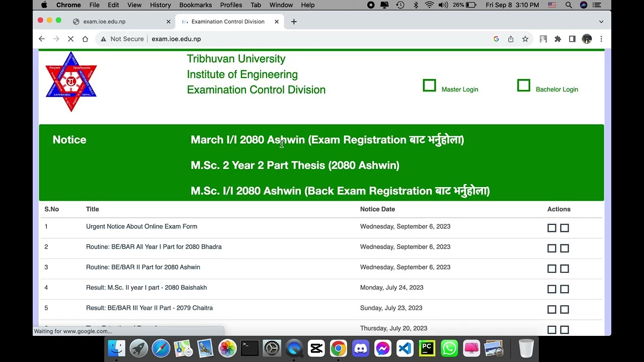Open M.Sc. 2 Year 2 Part Thesis notice
The height and width of the screenshot is (362, 644).
[295, 165]
